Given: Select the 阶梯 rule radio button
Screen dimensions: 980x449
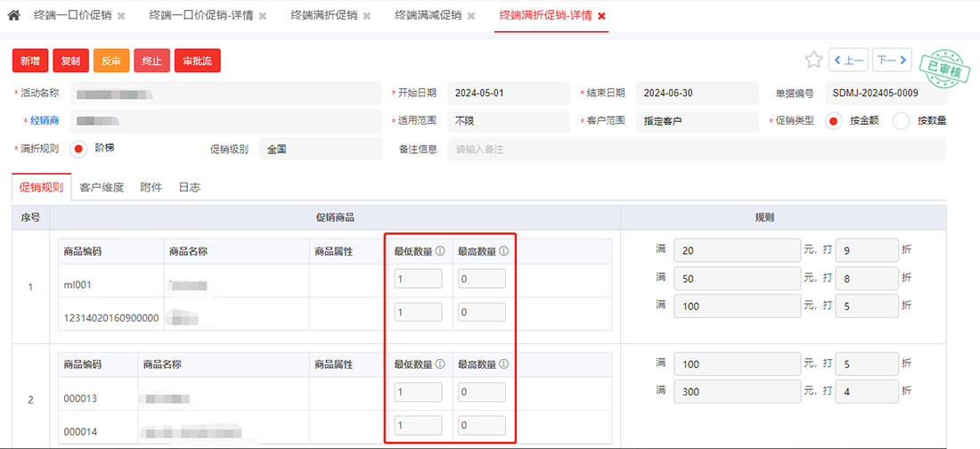Looking at the screenshot, I should [78, 149].
